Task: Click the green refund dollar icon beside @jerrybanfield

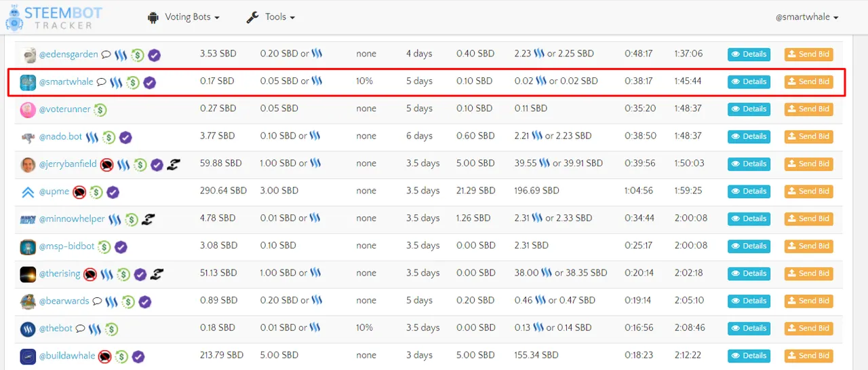Action: [140, 164]
